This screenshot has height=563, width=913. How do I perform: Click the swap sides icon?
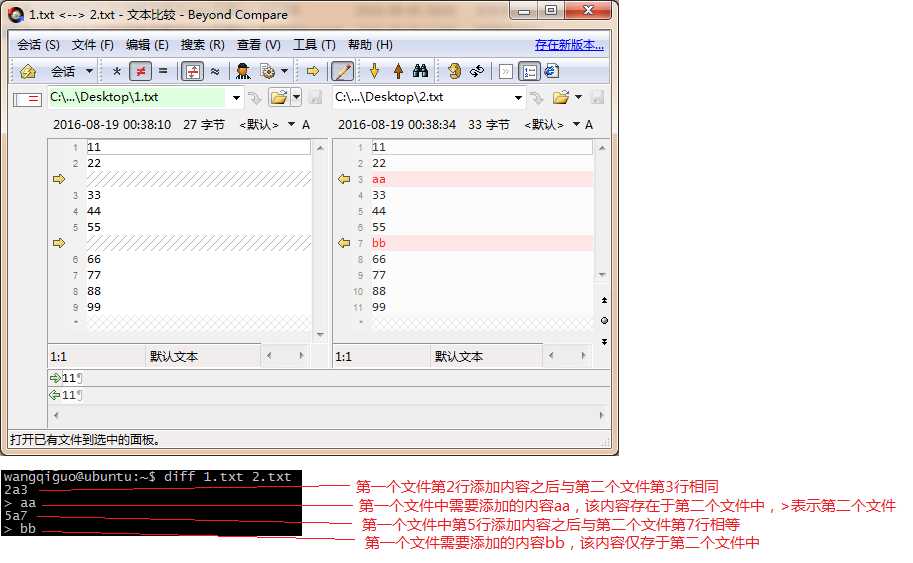point(454,71)
